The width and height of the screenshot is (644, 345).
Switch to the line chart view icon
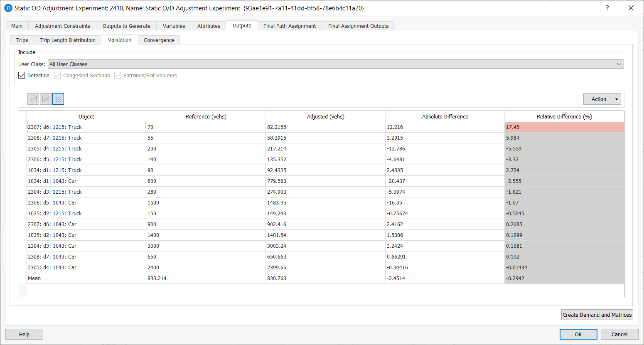tap(33, 99)
